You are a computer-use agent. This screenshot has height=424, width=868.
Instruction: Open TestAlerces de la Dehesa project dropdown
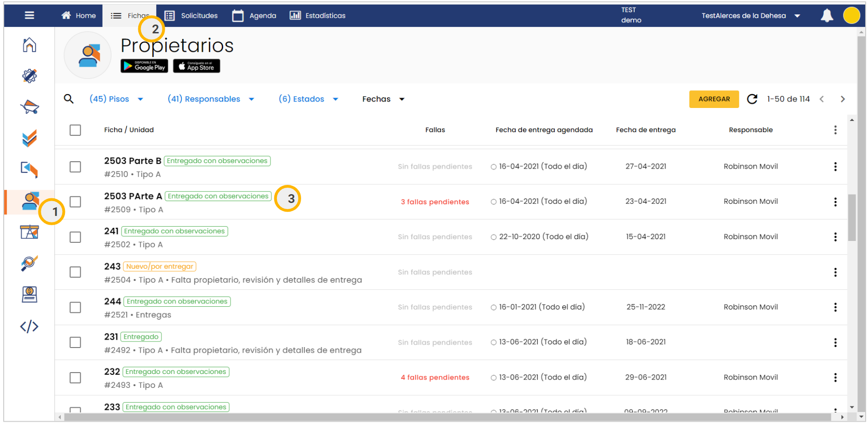click(x=751, y=16)
